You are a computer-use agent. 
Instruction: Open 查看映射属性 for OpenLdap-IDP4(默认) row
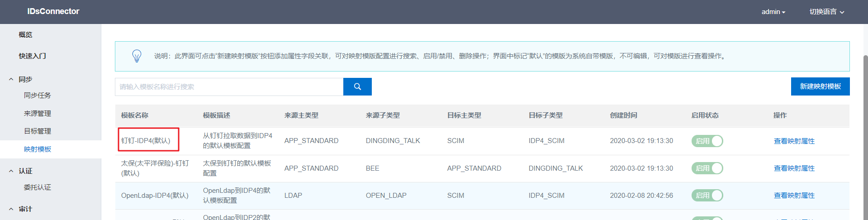pos(794,196)
